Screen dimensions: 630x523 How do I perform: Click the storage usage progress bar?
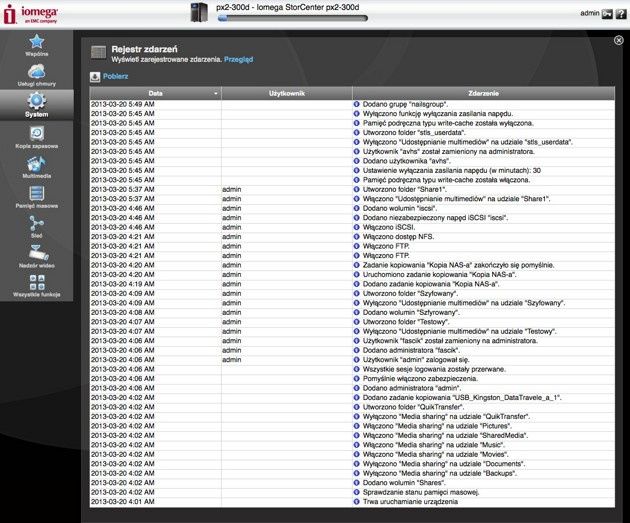[292, 18]
